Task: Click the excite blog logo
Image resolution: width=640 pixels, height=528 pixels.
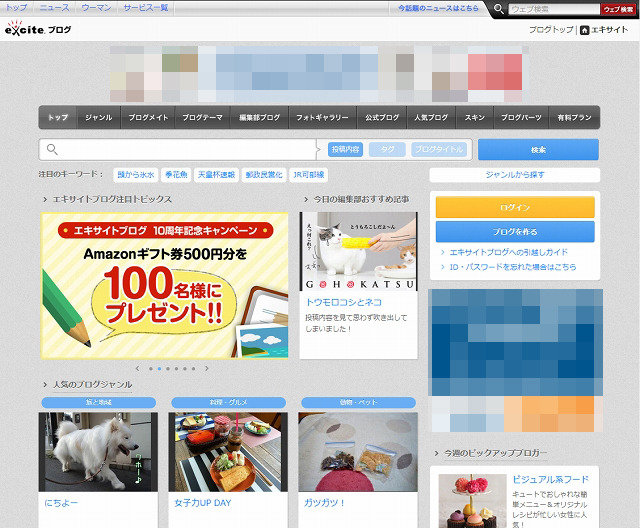Action: click(38, 29)
